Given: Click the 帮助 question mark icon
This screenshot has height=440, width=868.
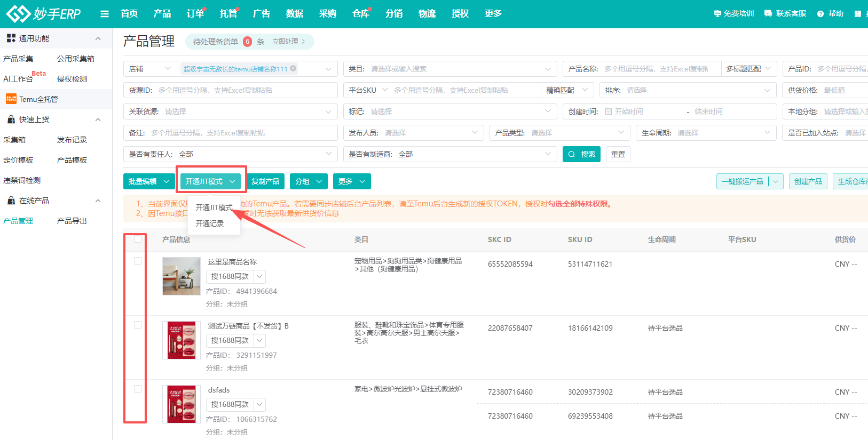Looking at the screenshot, I should [x=820, y=14].
